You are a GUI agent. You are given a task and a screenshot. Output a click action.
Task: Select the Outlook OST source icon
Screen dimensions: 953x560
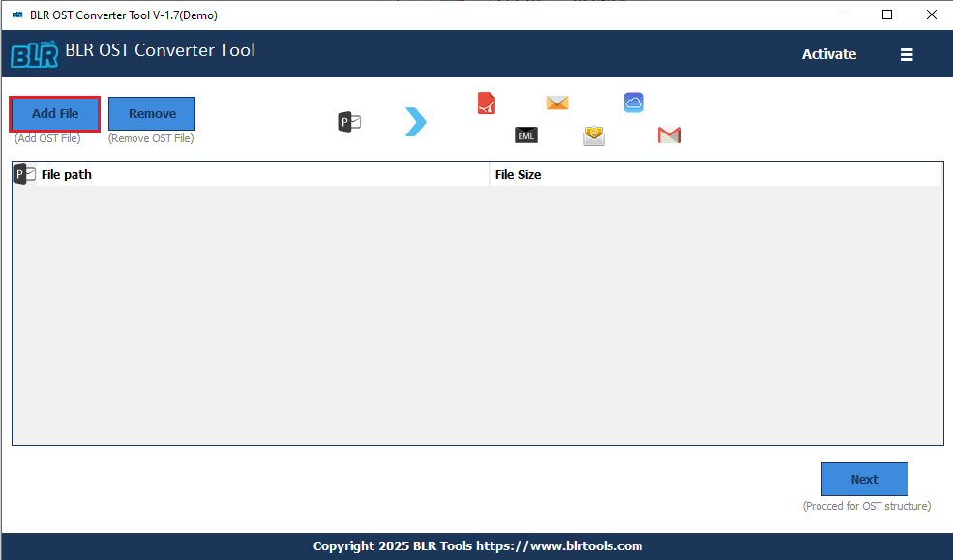348,121
